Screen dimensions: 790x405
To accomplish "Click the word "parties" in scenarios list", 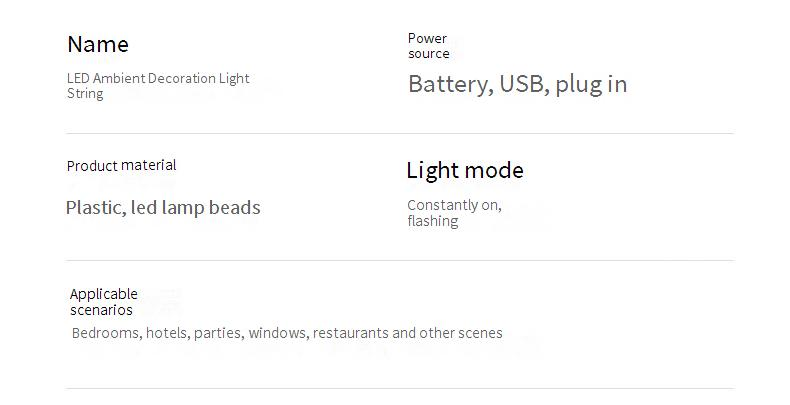I will [x=218, y=333].
